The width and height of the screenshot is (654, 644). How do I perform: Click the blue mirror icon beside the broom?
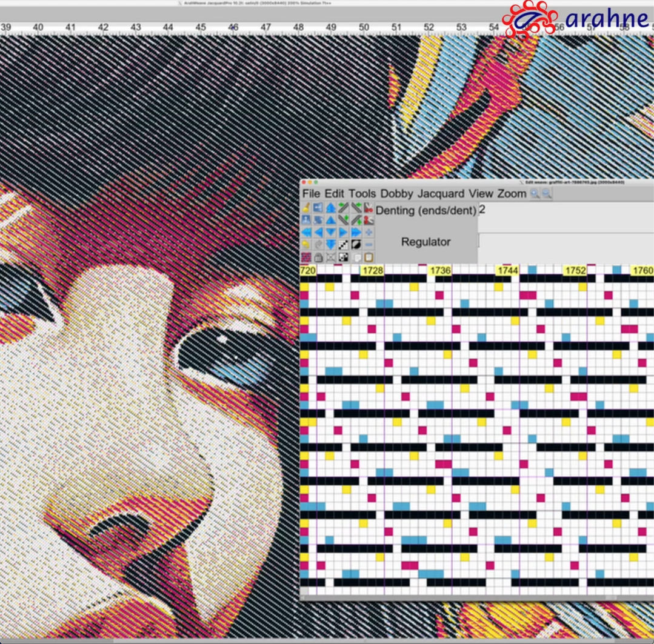click(x=318, y=208)
